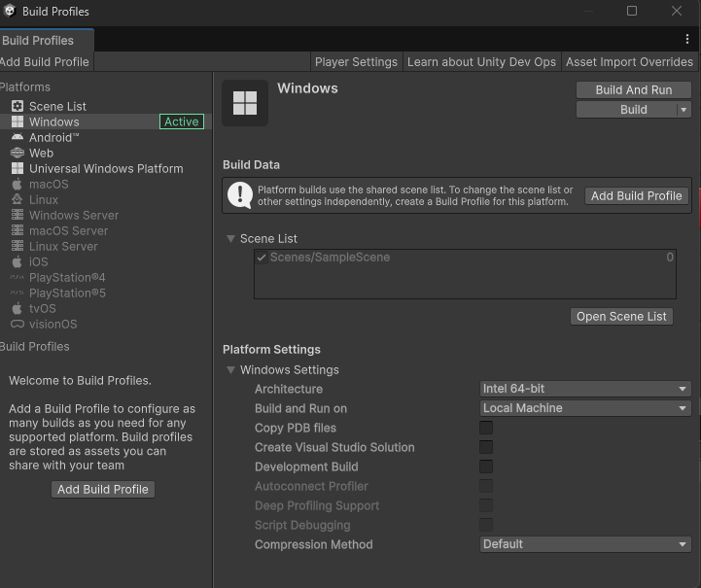
Task: Enable Development Build checkbox
Action: pos(486,467)
